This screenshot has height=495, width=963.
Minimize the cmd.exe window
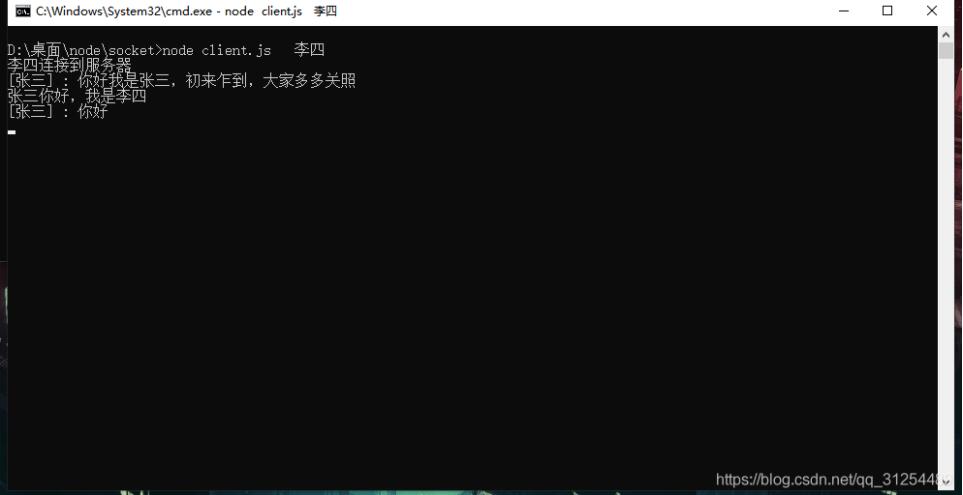pyautogui.click(x=843, y=11)
